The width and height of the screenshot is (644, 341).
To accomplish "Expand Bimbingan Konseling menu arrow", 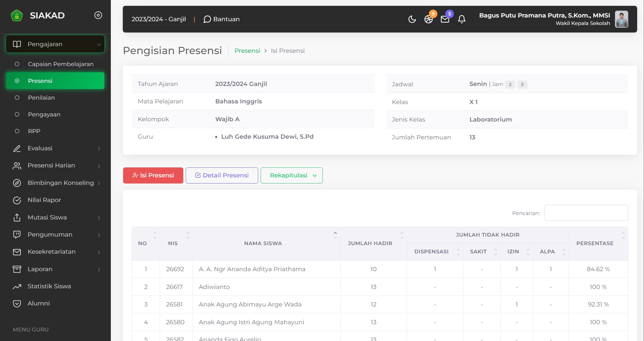I will [99, 183].
